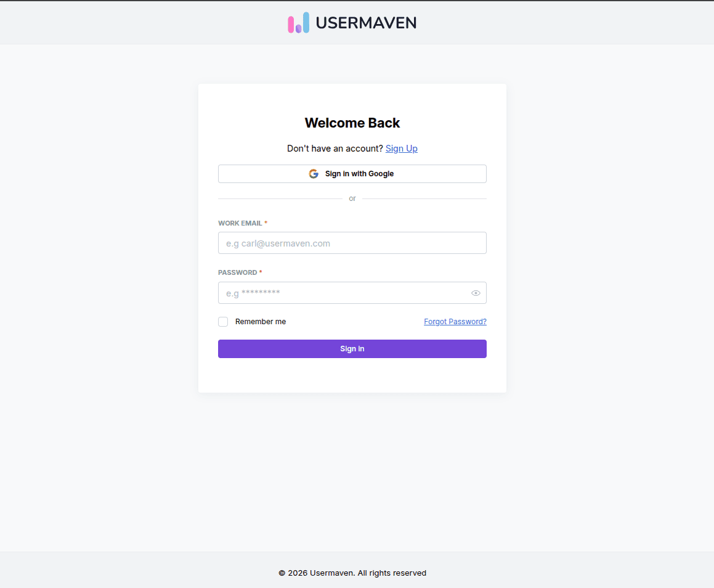Click the "or" divider text
This screenshot has width=714, height=588.
pos(352,198)
